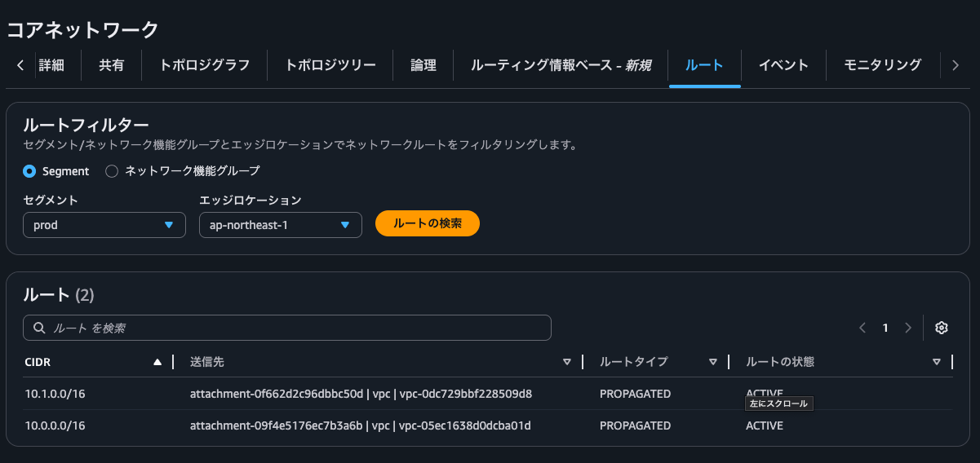Sort routes by 送信先 column arrow

tap(567, 362)
